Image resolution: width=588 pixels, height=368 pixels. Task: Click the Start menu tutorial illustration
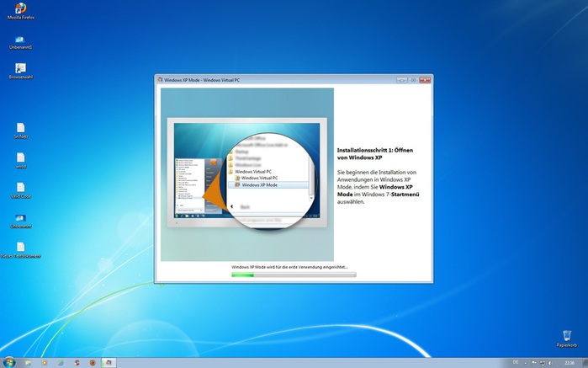coord(247,174)
